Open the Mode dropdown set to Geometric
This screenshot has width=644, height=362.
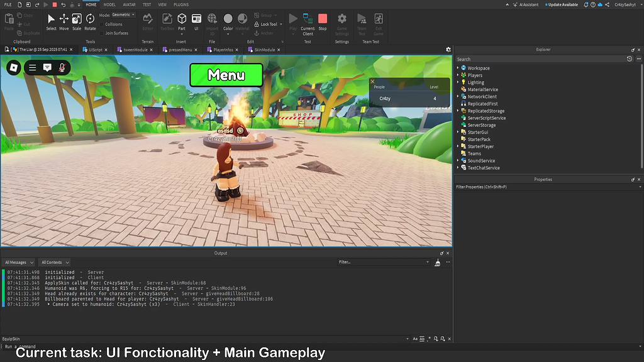coord(123,14)
